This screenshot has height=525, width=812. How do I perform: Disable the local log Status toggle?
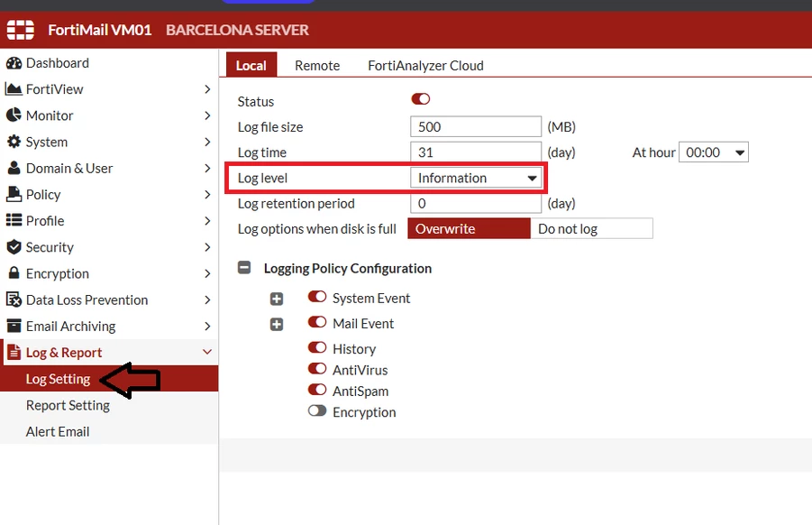pyautogui.click(x=421, y=99)
